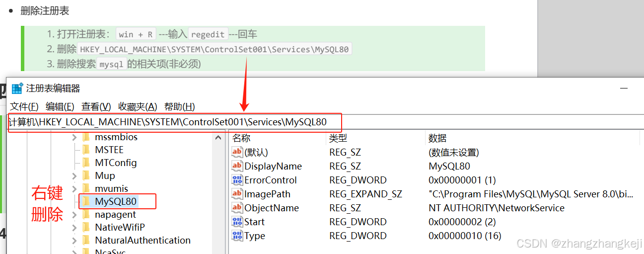Click the inline code 'mysql' in step 3
The height and width of the screenshot is (254, 644).
click(111, 64)
